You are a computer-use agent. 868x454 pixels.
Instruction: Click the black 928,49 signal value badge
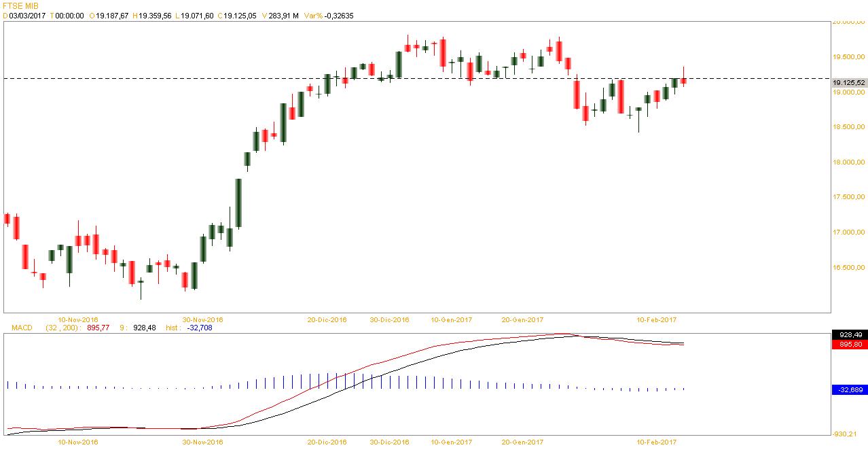(849, 335)
